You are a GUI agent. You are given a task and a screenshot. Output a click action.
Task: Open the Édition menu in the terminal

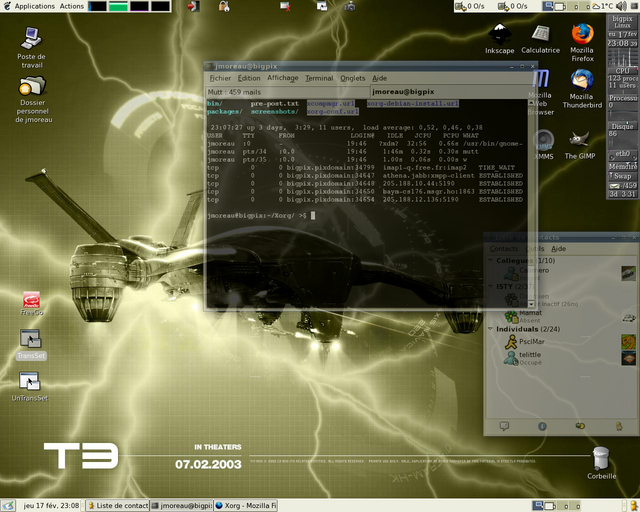click(x=249, y=78)
